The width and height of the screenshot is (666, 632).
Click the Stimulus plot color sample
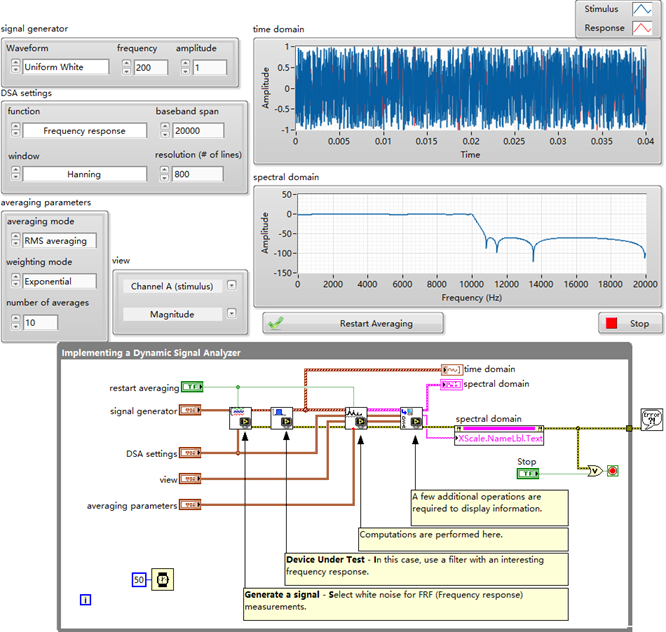tap(641, 10)
